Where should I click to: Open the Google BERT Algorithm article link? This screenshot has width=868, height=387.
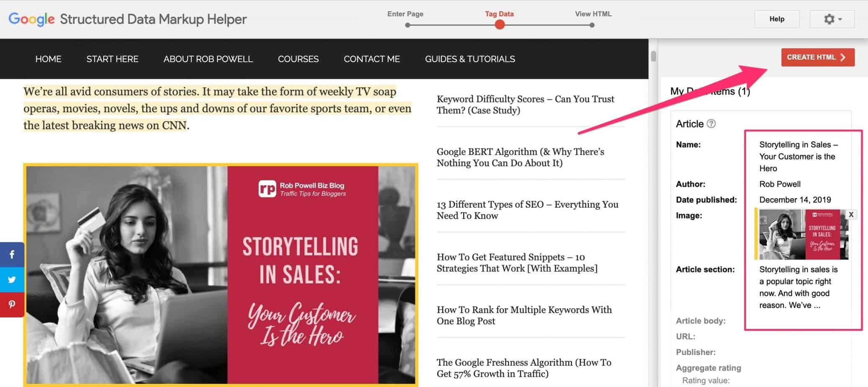[520, 157]
